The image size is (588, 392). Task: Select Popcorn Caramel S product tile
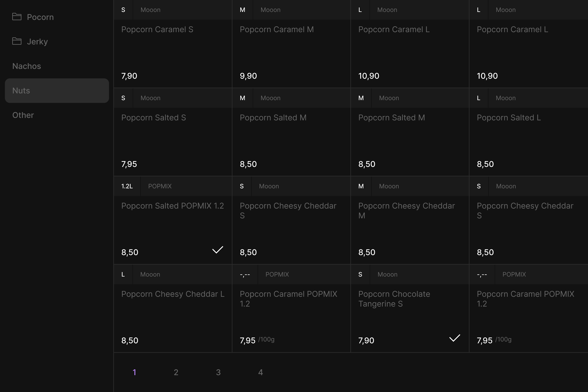pos(173,50)
